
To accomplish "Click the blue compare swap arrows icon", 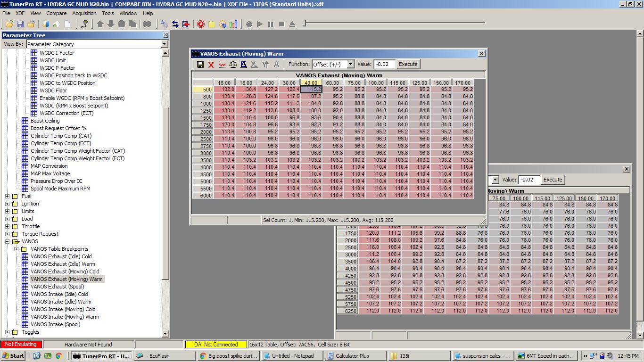I will [x=175, y=24].
